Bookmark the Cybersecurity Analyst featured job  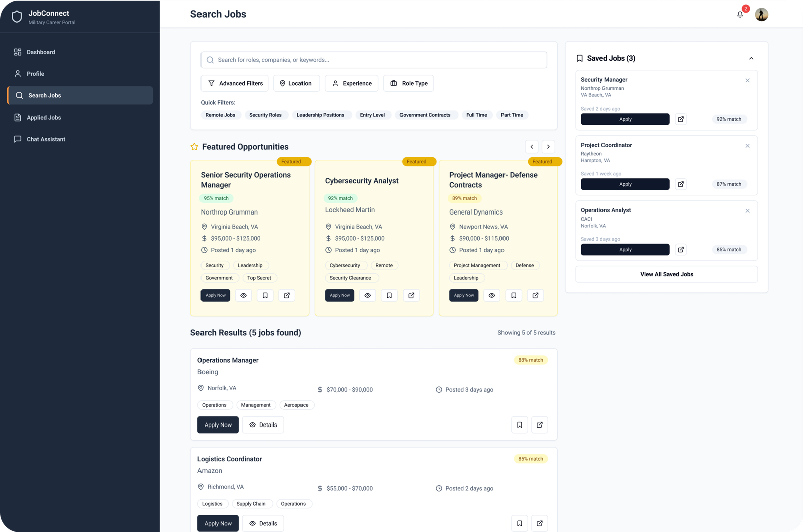click(x=389, y=295)
